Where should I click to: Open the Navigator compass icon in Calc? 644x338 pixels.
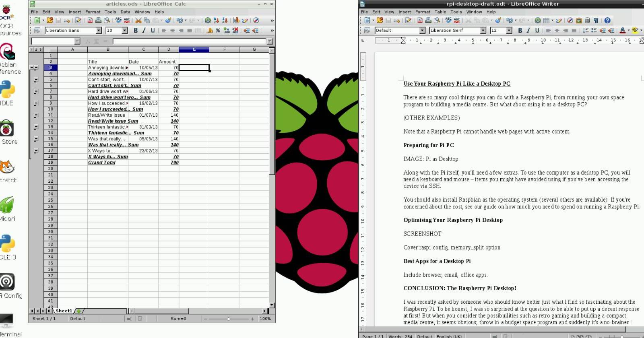click(256, 20)
